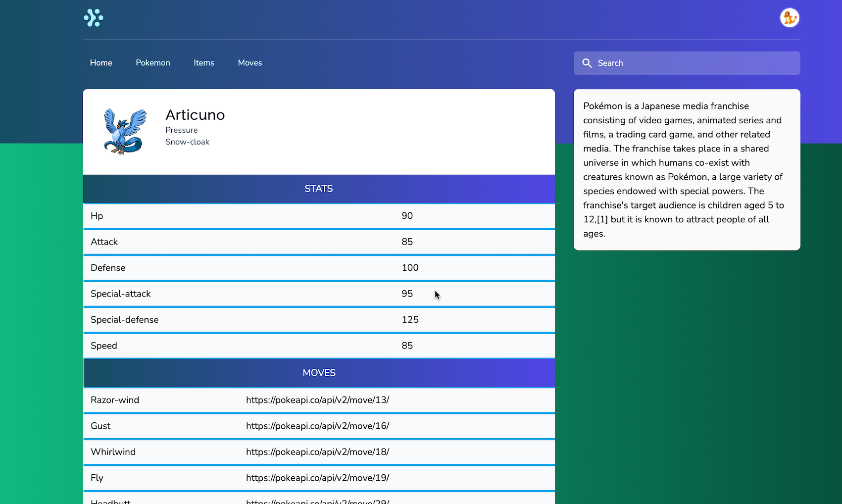Click the Special-attack stat label

(121, 294)
